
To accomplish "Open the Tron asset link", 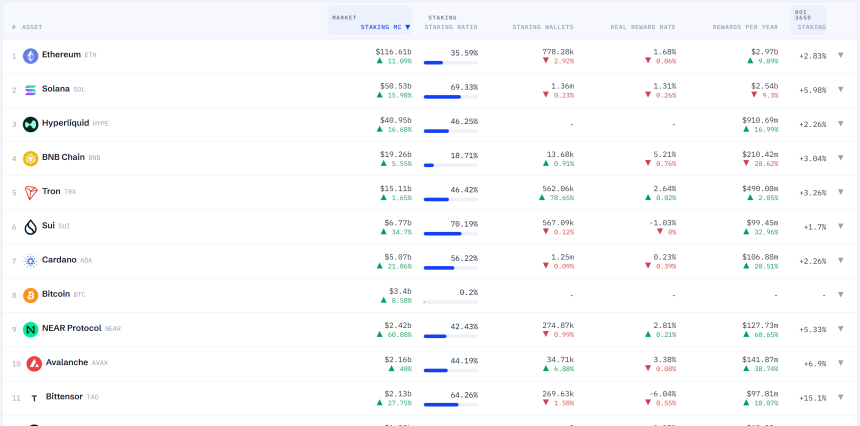I will [x=51, y=191].
